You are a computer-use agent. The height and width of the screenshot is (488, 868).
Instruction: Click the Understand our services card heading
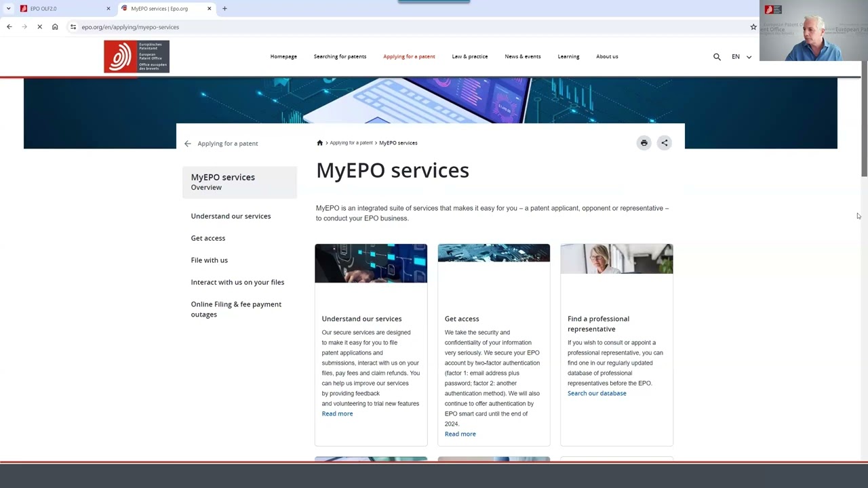[x=361, y=319]
